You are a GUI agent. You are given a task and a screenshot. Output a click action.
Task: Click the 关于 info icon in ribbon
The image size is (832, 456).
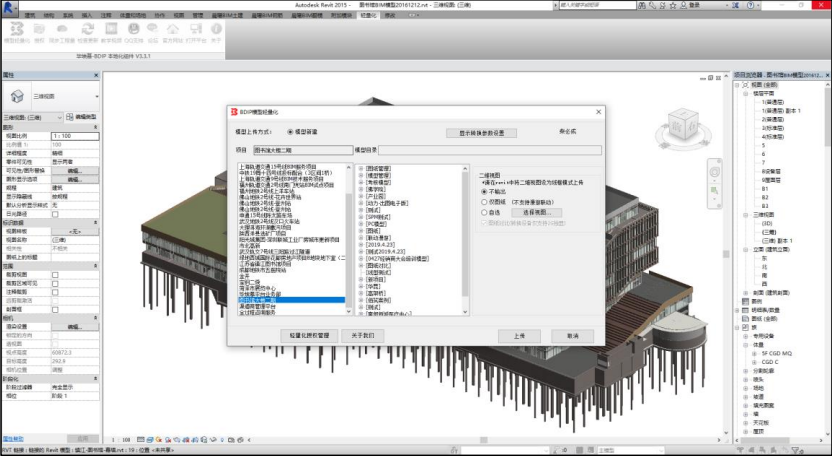(216, 29)
